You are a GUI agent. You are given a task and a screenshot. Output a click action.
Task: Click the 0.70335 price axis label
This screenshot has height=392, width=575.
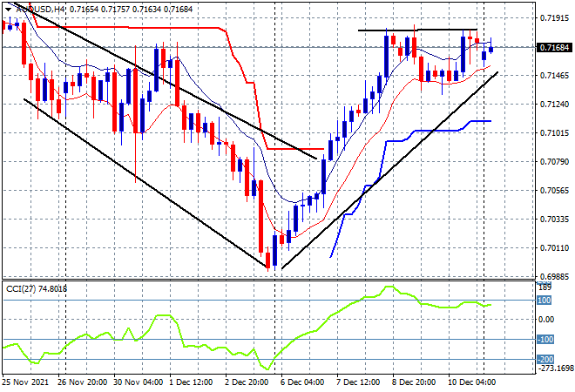click(554, 220)
